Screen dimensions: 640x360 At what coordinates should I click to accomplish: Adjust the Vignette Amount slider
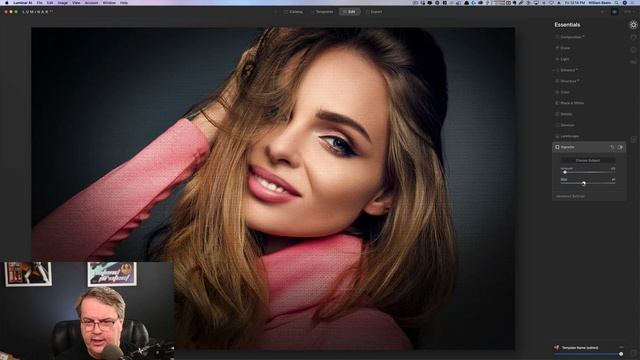coord(588,172)
